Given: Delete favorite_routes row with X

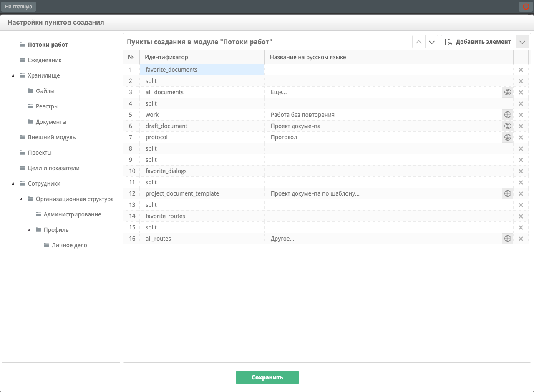Looking at the screenshot, I should 521,216.
